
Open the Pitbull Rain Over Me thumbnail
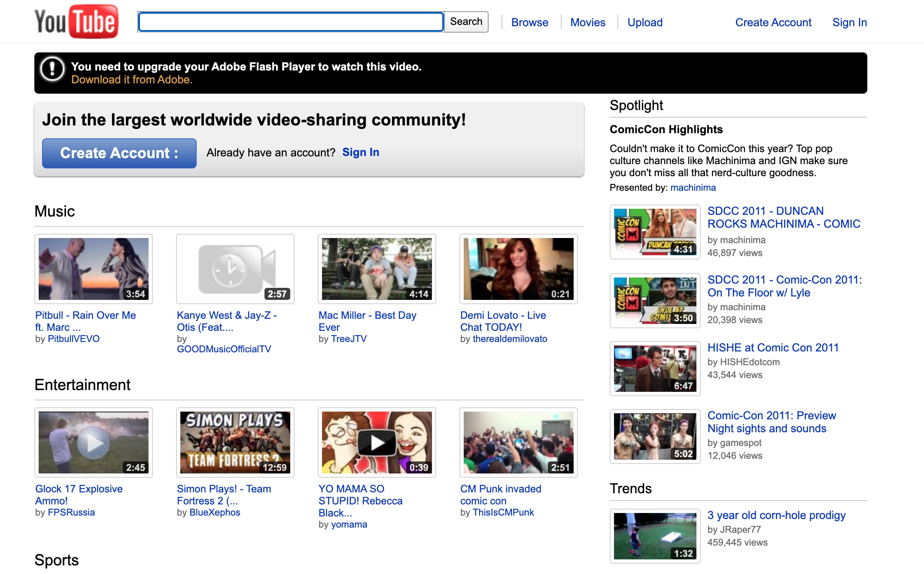point(94,269)
